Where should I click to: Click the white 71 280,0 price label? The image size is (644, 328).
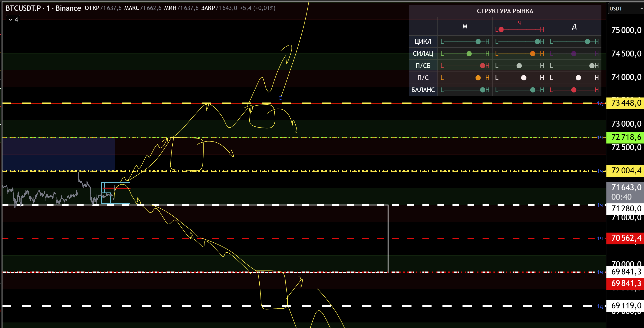[626, 208]
